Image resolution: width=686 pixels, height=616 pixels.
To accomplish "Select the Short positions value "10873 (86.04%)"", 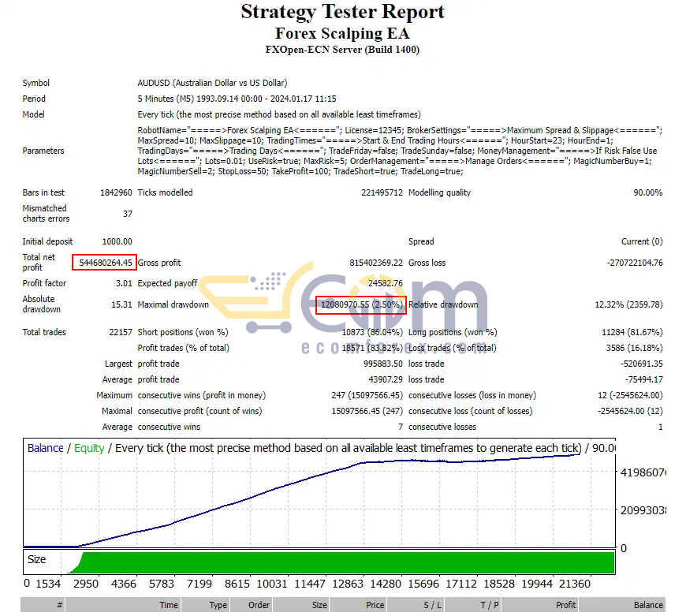I will coord(372,332).
